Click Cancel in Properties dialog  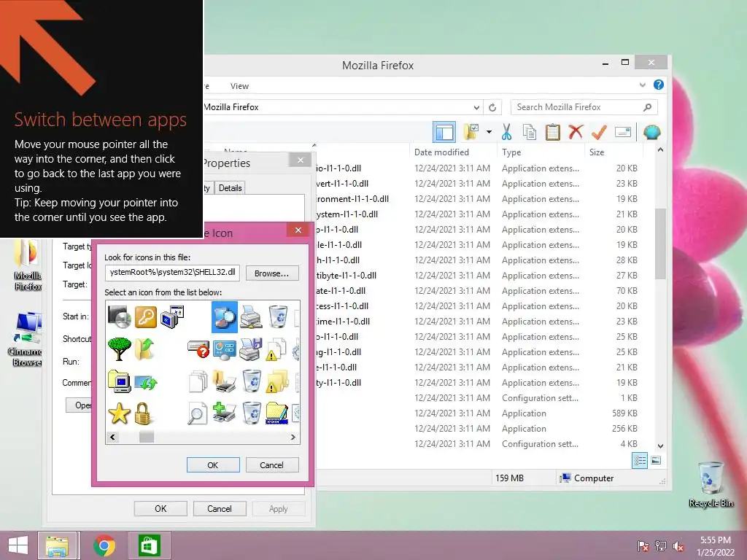(x=219, y=508)
